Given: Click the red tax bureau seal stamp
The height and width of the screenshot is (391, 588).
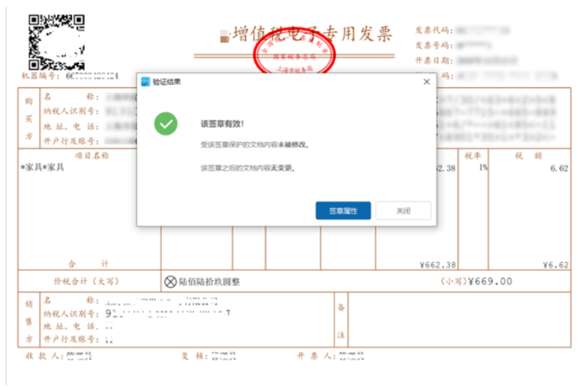Looking at the screenshot, I should 294,52.
